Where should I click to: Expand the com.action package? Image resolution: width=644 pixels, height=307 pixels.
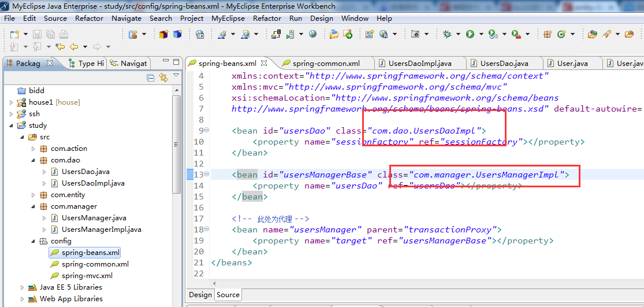33,149
